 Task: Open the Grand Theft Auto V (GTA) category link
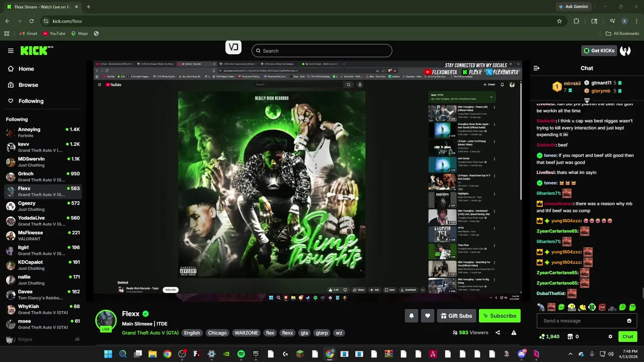click(150, 333)
